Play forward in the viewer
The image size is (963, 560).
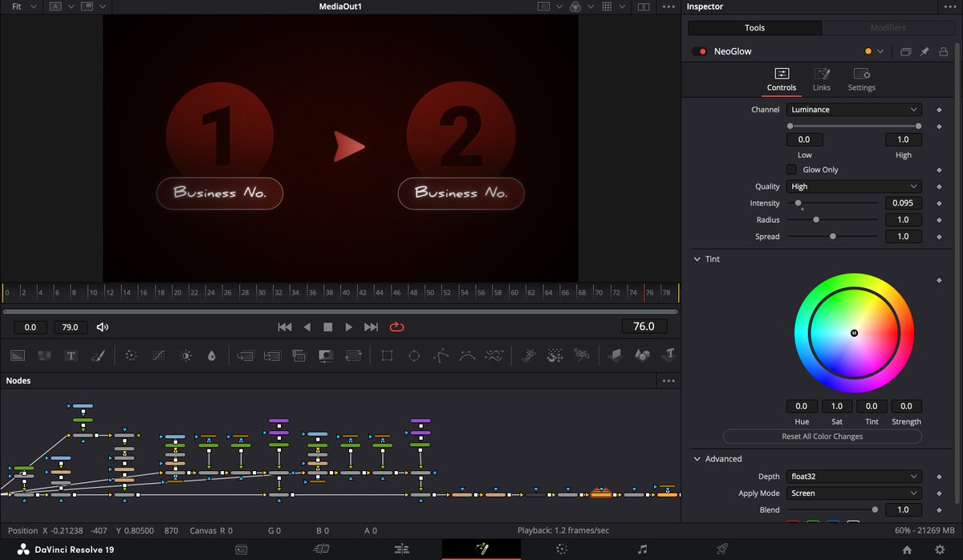pos(348,327)
